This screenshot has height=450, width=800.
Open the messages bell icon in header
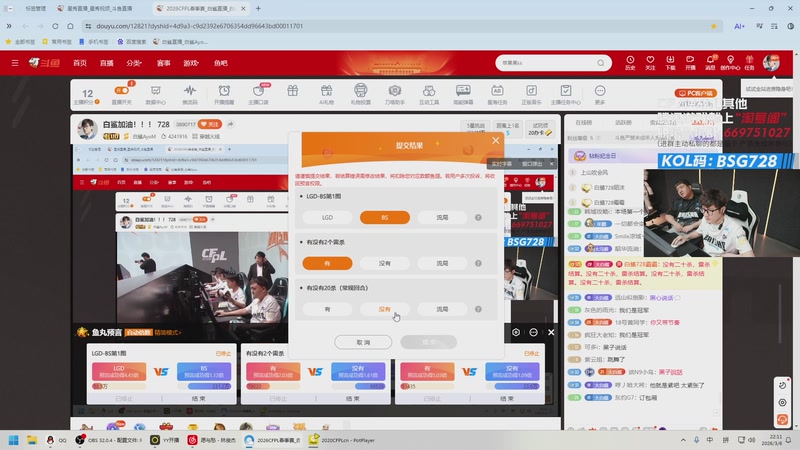click(x=710, y=62)
